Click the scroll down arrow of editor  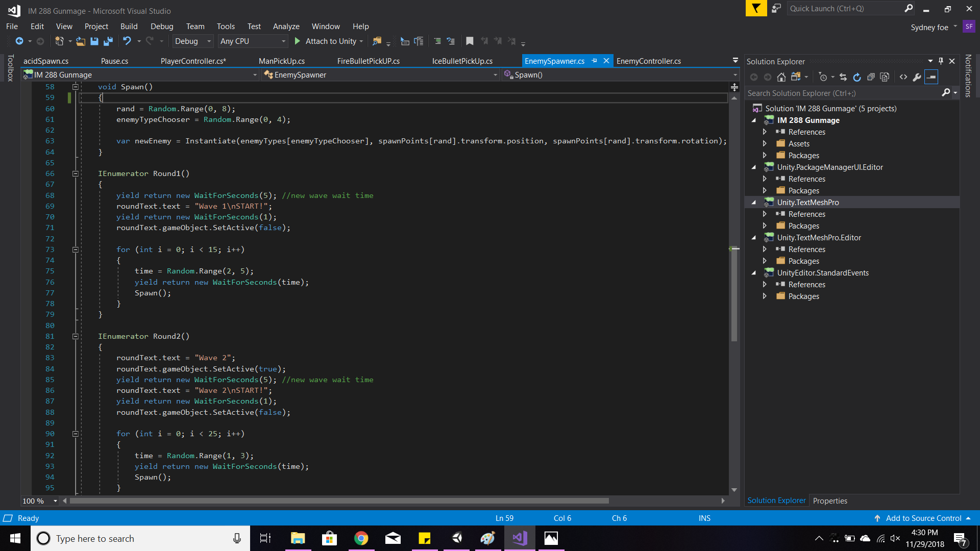click(x=734, y=490)
